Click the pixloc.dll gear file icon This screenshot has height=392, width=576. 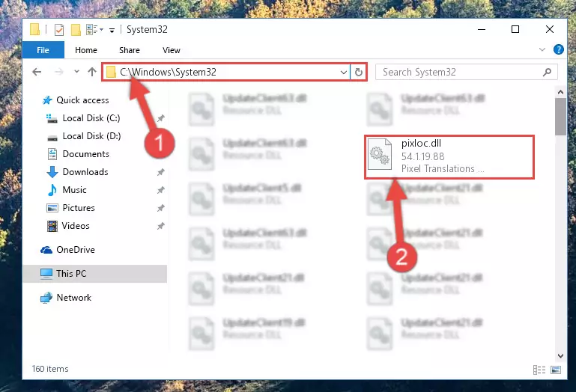(380, 155)
